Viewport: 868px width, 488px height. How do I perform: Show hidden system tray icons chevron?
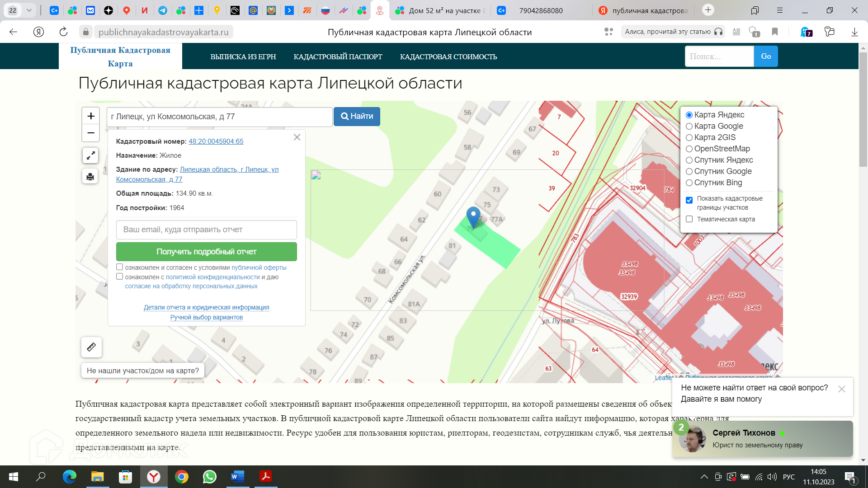704,477
